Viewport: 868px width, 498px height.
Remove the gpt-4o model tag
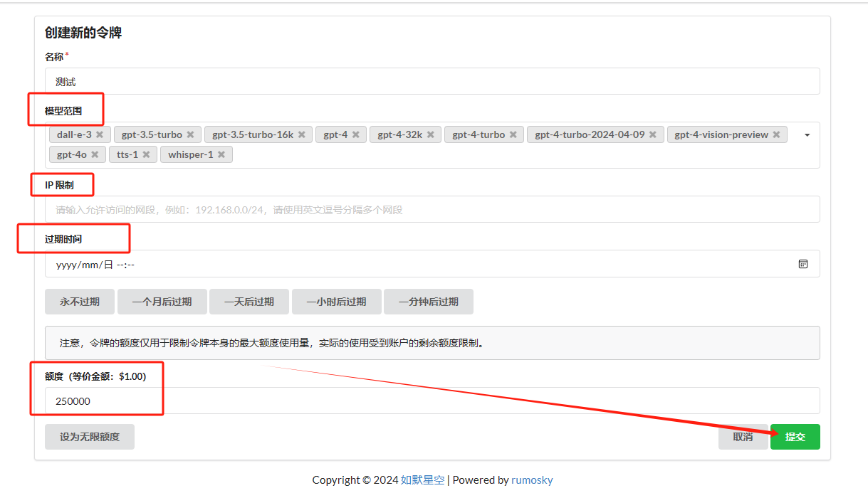(x=95, y=154)
